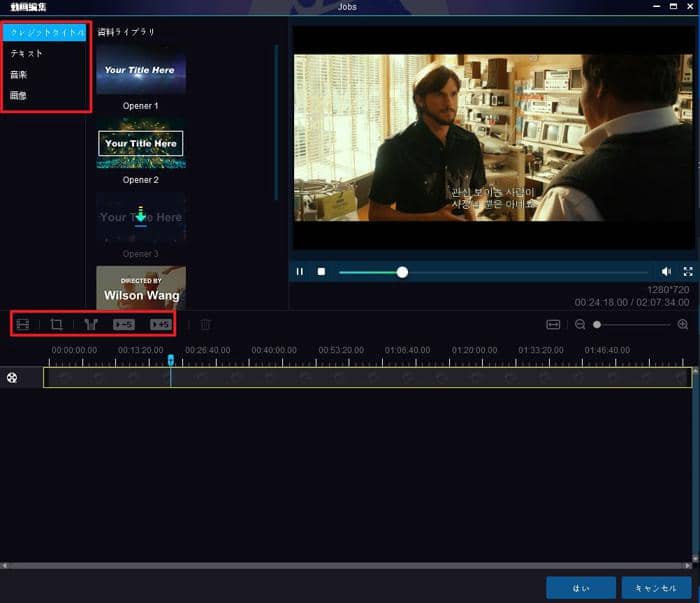Mute the preview volume
This screenshot has width=700, height=603.
point(666,271)
